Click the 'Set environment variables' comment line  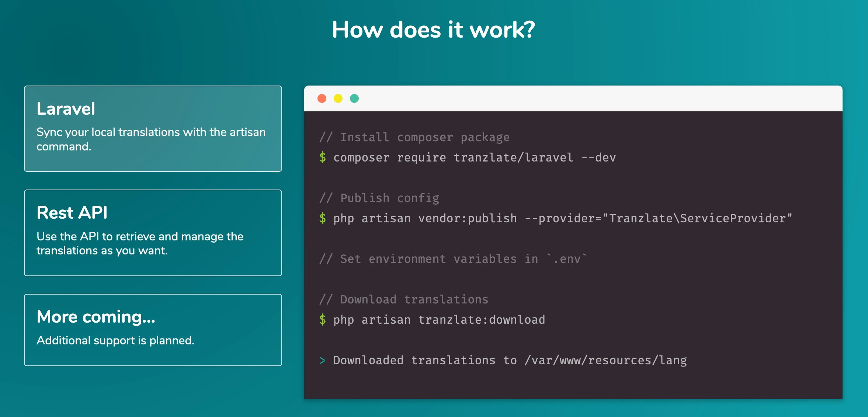pyautogui.click(x=453, y=259)
